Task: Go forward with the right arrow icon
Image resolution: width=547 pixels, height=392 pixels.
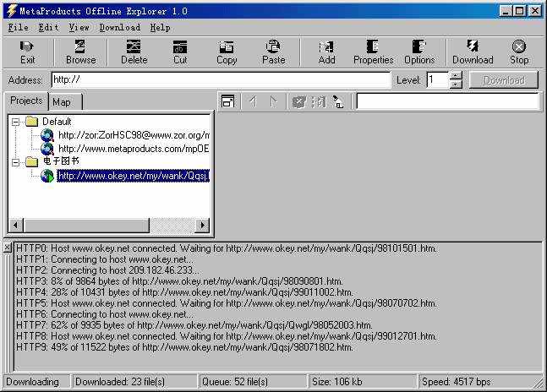Action: 274,101
